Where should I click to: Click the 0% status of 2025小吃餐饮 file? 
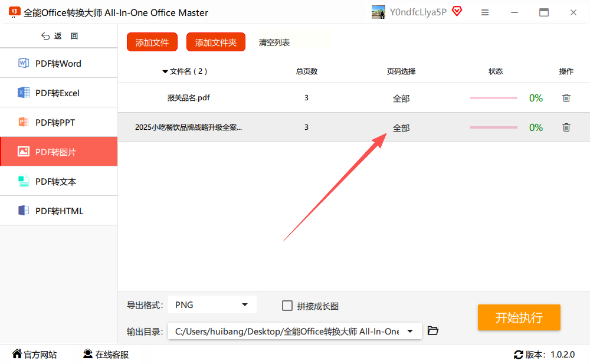click(536, 127)
